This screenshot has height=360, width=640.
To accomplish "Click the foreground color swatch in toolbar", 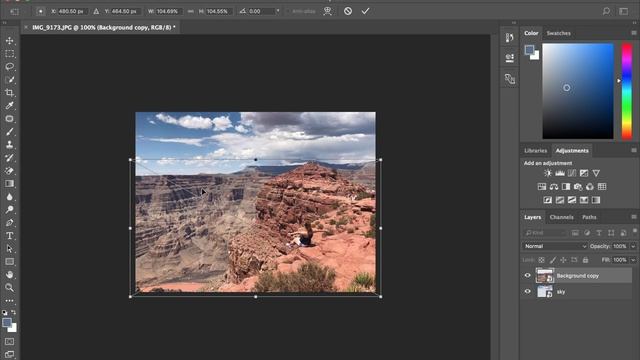I will click(x=7, y=323).
